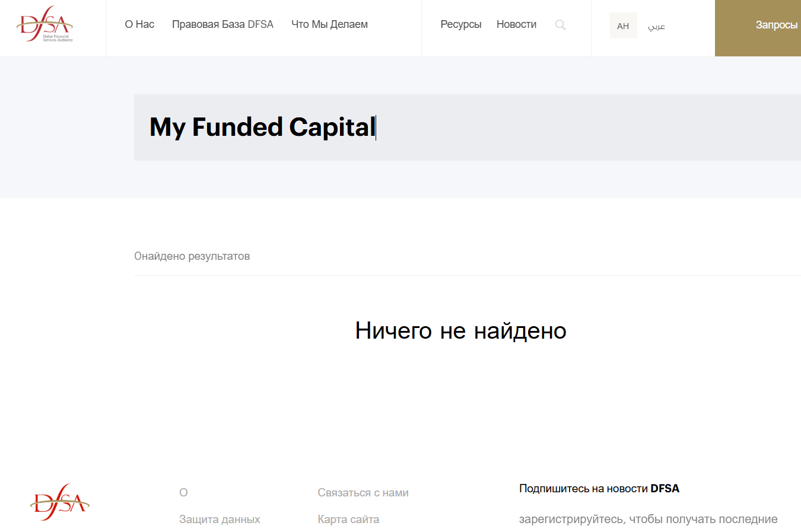Open the О Нас menu
The height and width of the screenshot is (532, 801).
(139, 24)
